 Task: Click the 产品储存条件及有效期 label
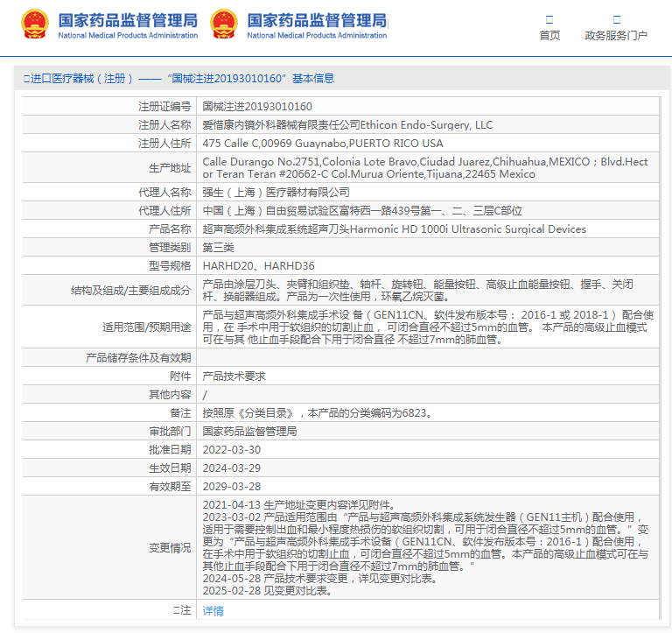[138, 358]
